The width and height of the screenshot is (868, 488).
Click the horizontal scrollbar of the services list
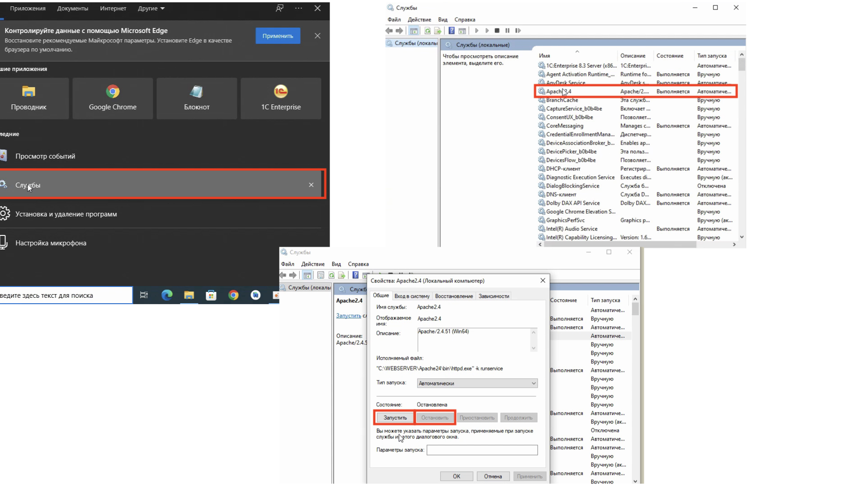tap(620, 244)
